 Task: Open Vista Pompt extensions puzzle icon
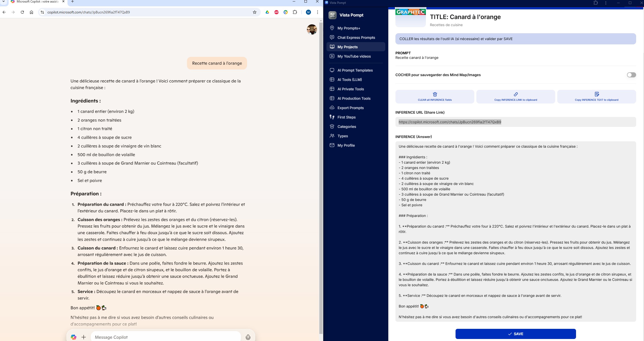(x=596, y=3)
